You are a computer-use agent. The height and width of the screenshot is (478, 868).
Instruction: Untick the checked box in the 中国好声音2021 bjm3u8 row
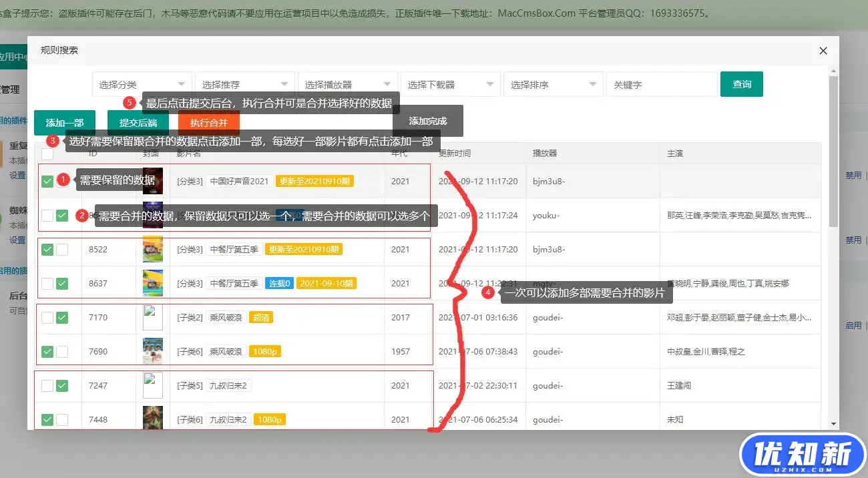[47, 182]
